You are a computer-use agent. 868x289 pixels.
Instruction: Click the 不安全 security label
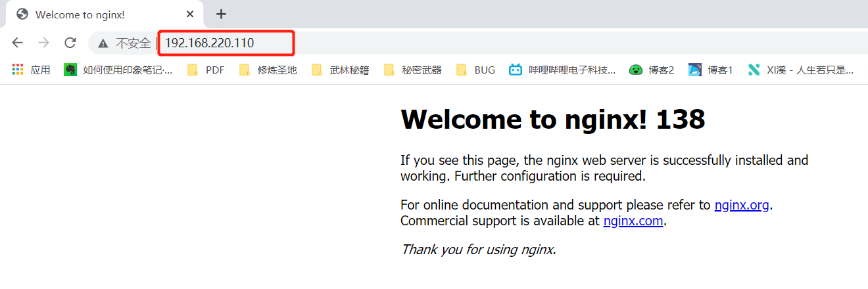tap(133, 43)
